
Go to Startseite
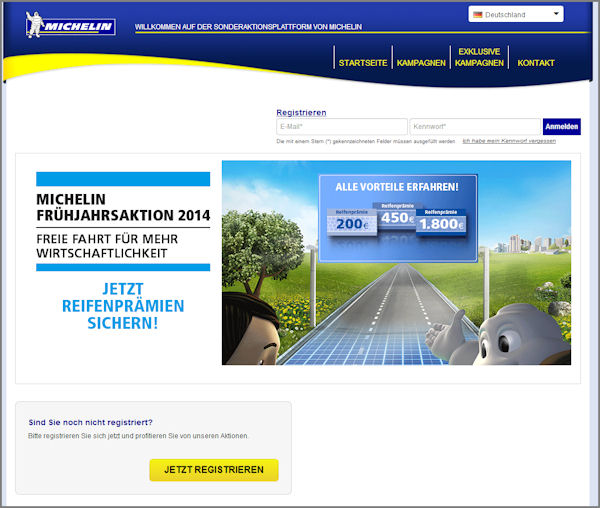point(363,63)
